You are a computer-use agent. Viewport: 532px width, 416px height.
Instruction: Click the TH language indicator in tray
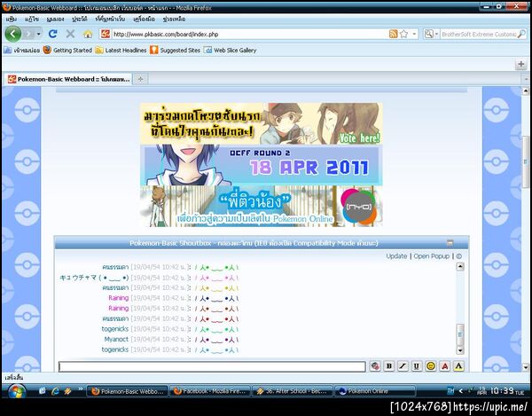point(450,391)
